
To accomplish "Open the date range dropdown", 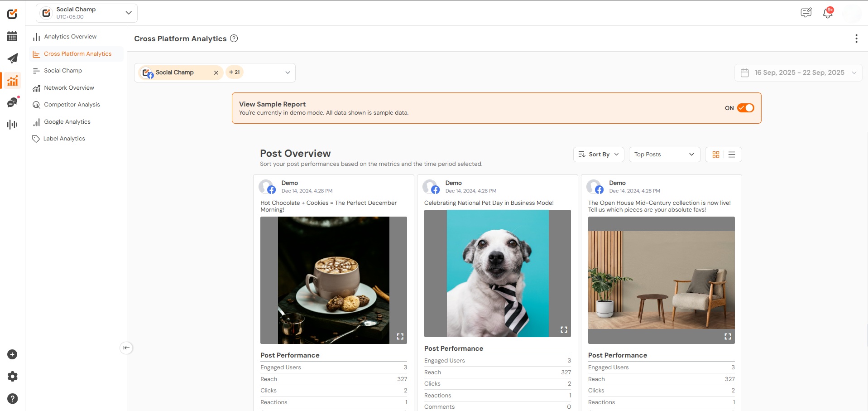I will [798, 73].
